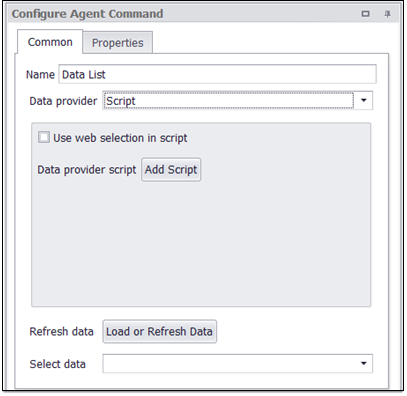
Task: Switch to the Common tab
Action: pos(50,42)
